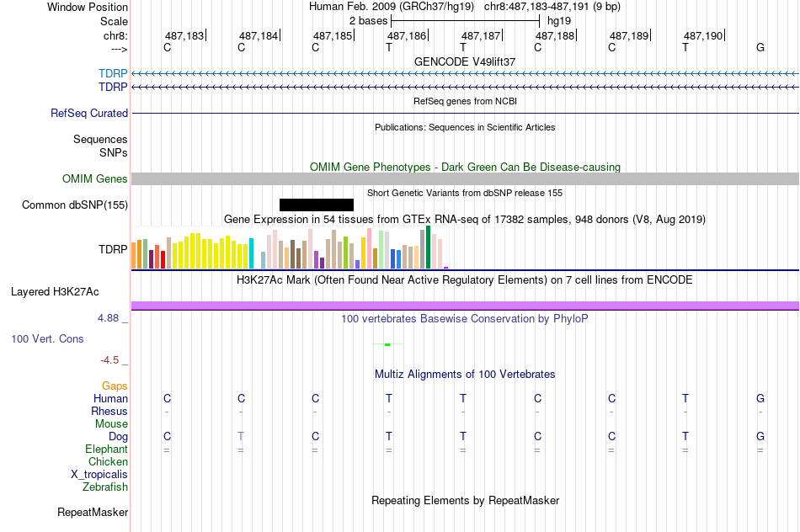This screenshot has width=800, height=532.
Task: Click the 487,183 ruler position
Action: tap(184, 35)
